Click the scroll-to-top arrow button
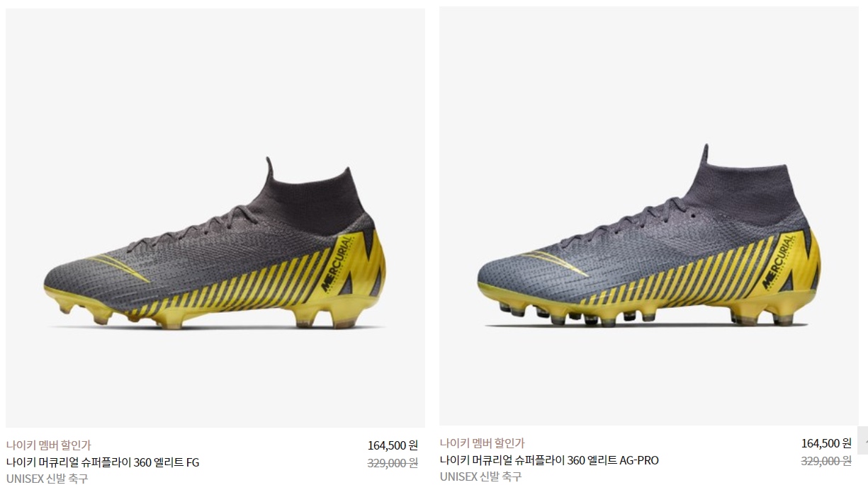The width and height of the screenshot is (868, 485). [862, 440]
